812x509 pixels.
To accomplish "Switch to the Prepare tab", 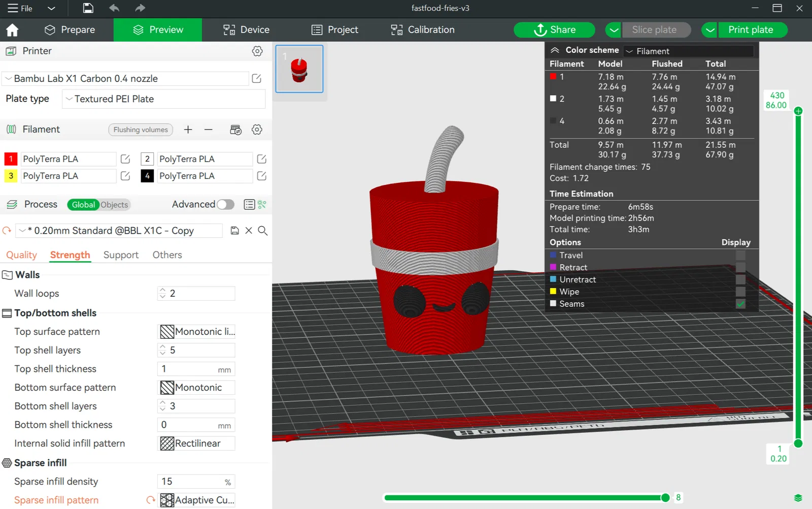I will (70, 30).
